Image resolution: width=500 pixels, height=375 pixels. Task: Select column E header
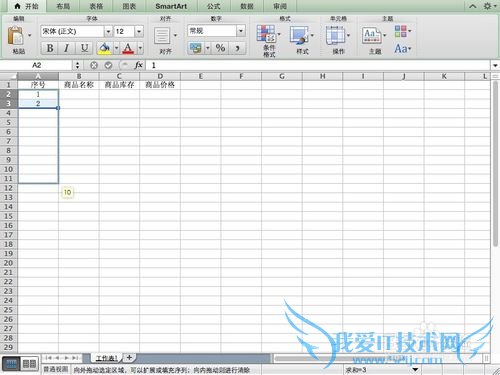tap(201, 76)
